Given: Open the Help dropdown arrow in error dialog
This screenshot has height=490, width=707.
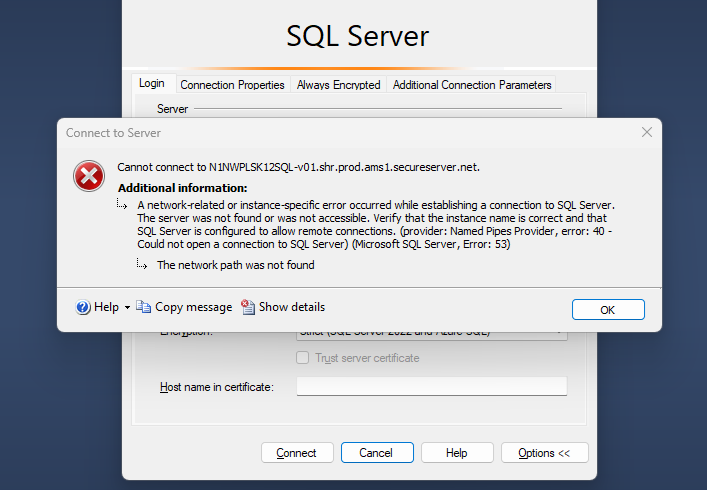Looking at the screenshot, I should pos(127,307).
